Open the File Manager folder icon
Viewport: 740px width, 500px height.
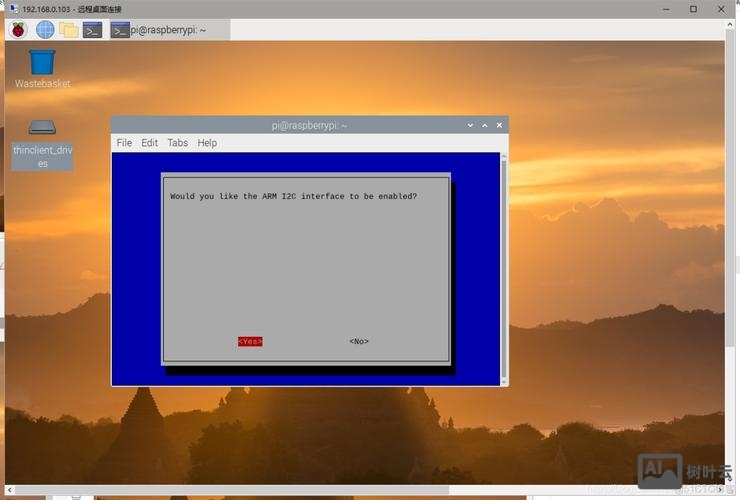coord(69,29)
